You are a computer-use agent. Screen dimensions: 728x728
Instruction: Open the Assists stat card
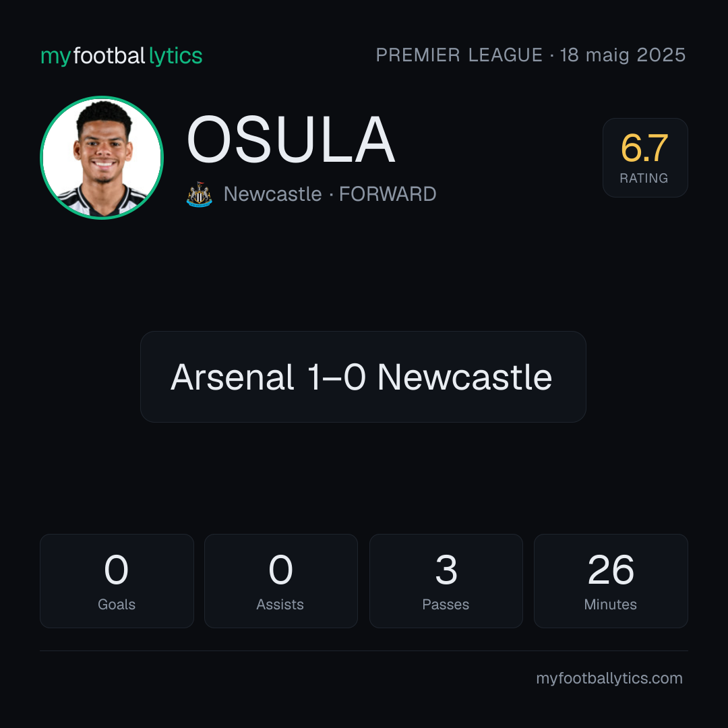(x=281, y=581)
